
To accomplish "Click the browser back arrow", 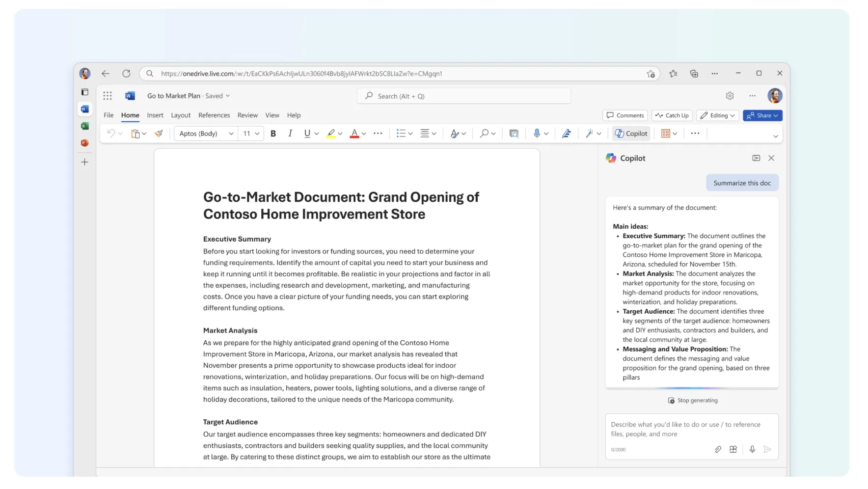I will (106, 74).
